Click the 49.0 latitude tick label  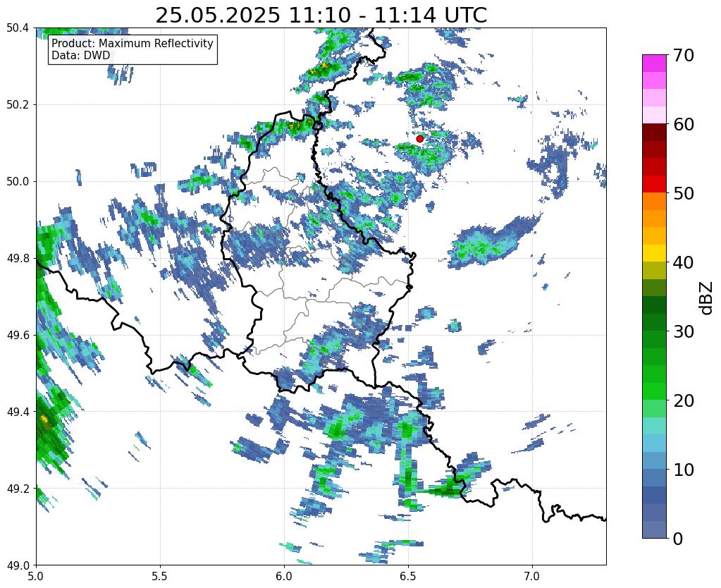tap(18, 565)
